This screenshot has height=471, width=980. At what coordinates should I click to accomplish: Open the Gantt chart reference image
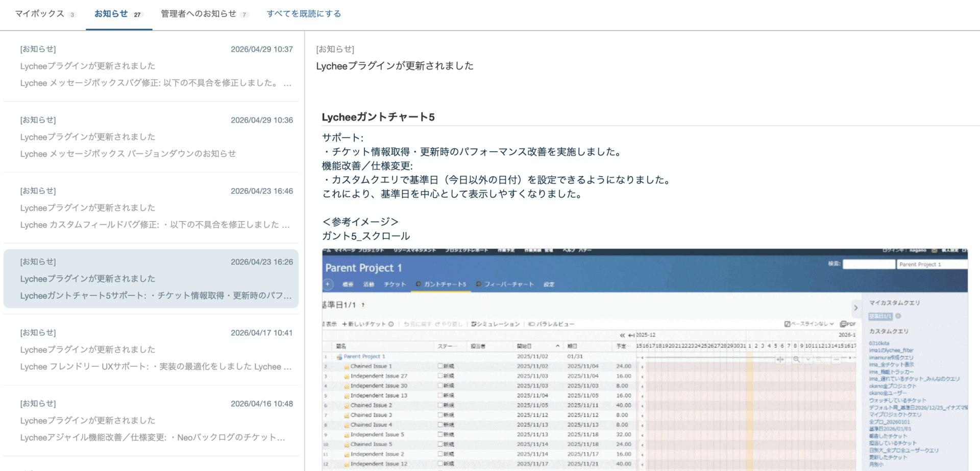pyautogui.click(x=645, y=360)
